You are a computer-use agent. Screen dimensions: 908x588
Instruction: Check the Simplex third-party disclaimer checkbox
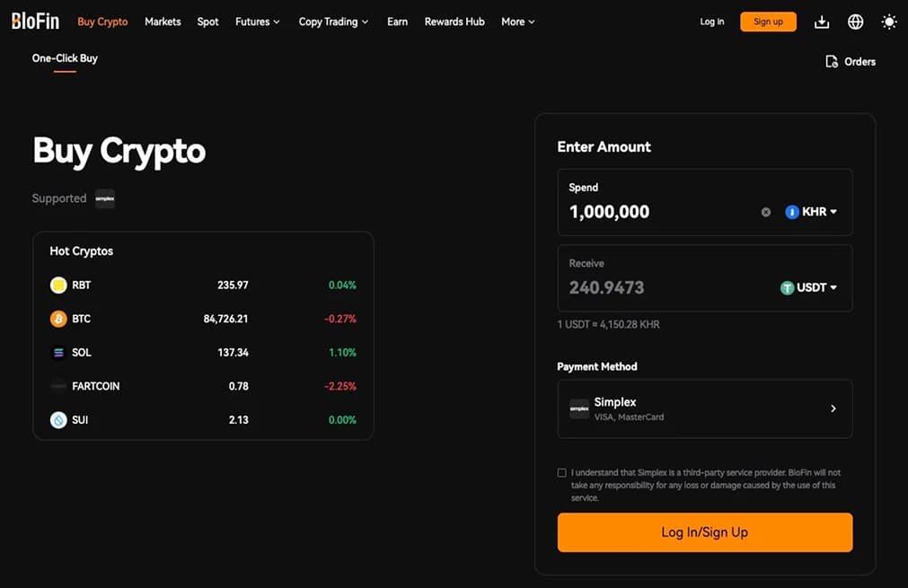pyautogui.click(x=562, y=473)
